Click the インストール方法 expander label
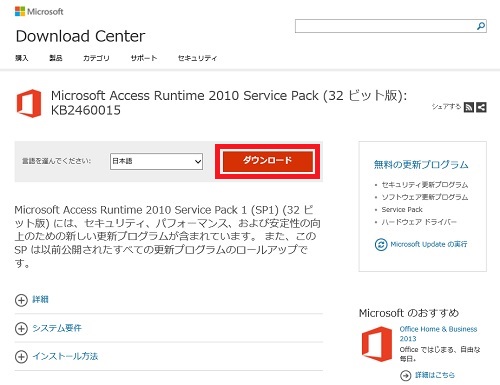 [x=65, y=356]
